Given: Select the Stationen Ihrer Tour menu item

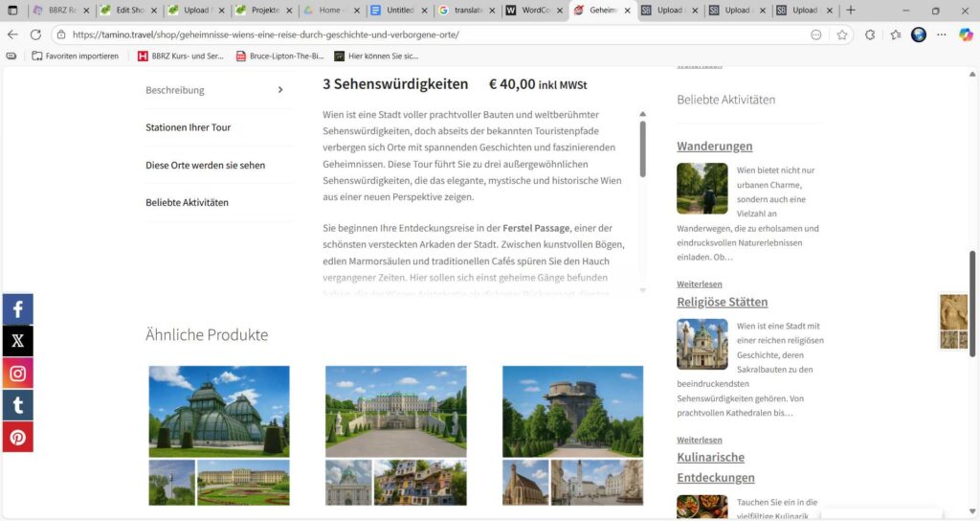Looking at the screenshot, I should pos(189,127).
